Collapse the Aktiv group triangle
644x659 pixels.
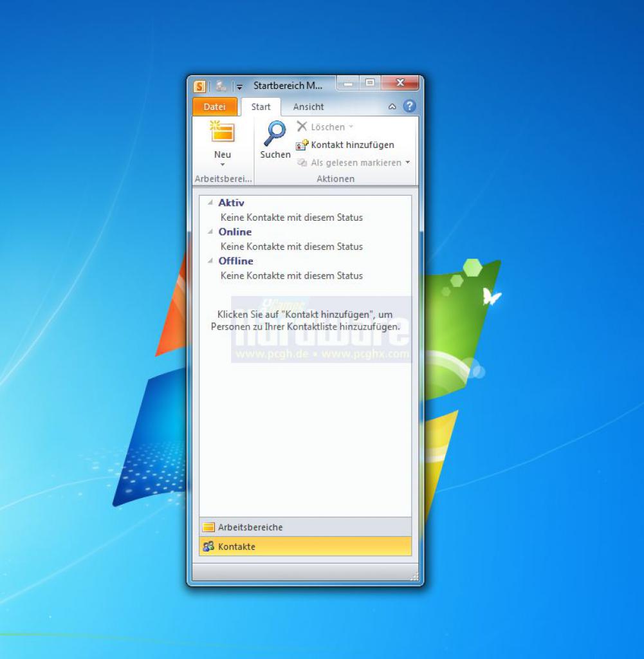[x=210, y=203]
